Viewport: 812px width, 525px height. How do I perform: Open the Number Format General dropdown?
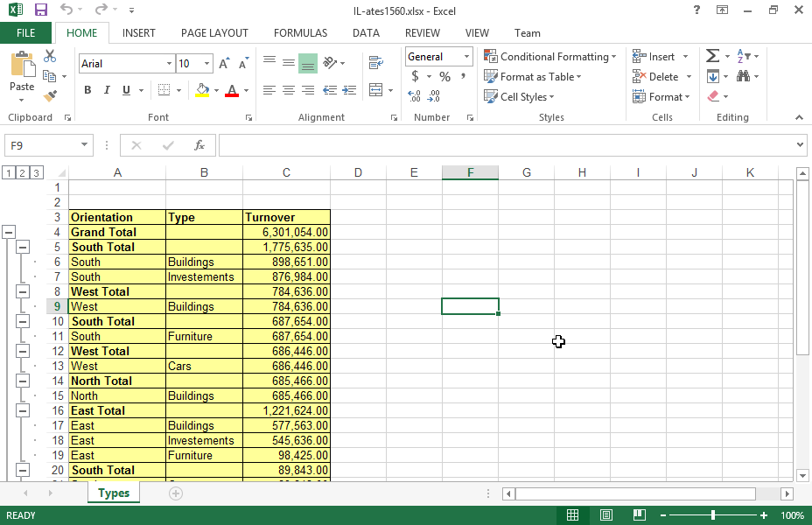click(x=466, y=57)
